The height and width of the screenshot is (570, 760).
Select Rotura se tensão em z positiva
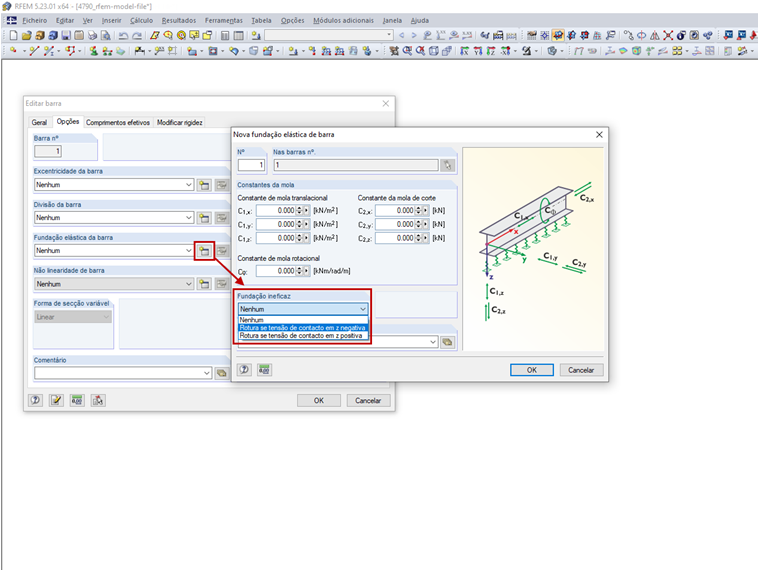[x=303, y=336]
